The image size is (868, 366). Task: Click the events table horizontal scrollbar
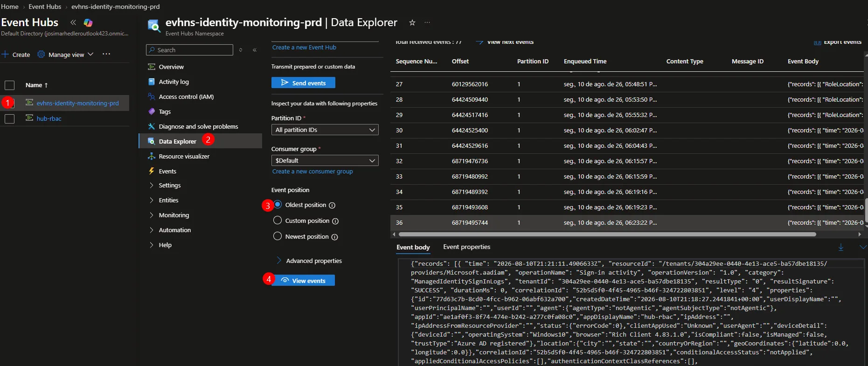click(x=607, y=235)
